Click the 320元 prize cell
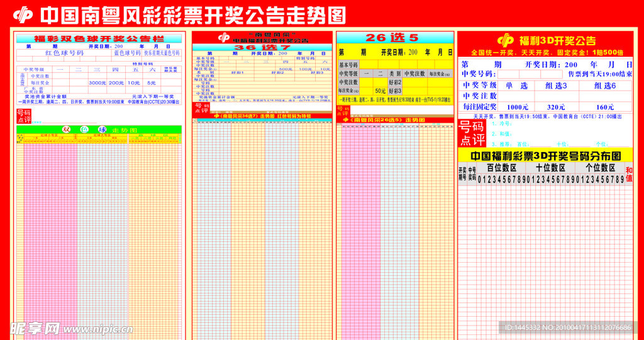The image size is (644, 340). click(556, 107)
